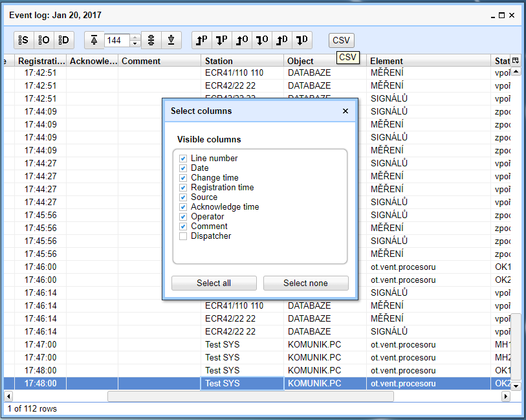Click the Object column header
The height and width of the screenshot is (420, 526).
pos(325,61)
